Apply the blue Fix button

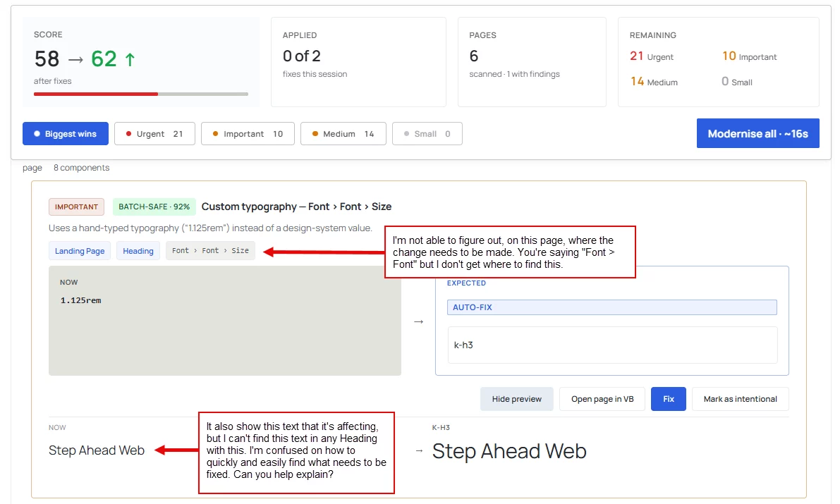point(668,399)
